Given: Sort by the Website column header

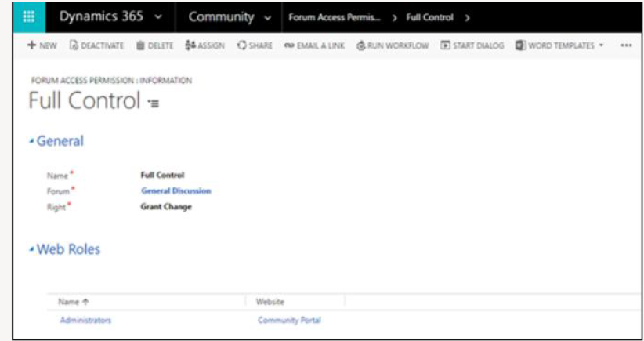Looking at the screenshot, I should coord(270,302).
